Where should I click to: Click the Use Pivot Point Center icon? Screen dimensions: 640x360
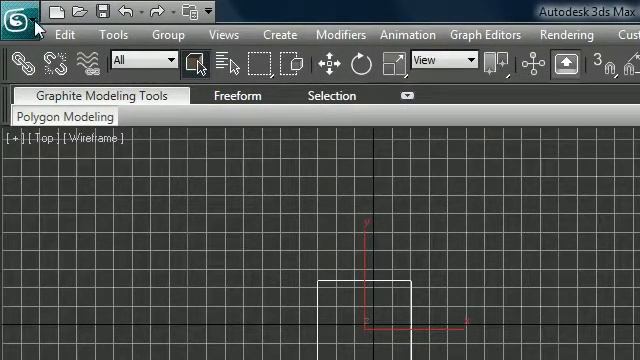pos(496,64)
